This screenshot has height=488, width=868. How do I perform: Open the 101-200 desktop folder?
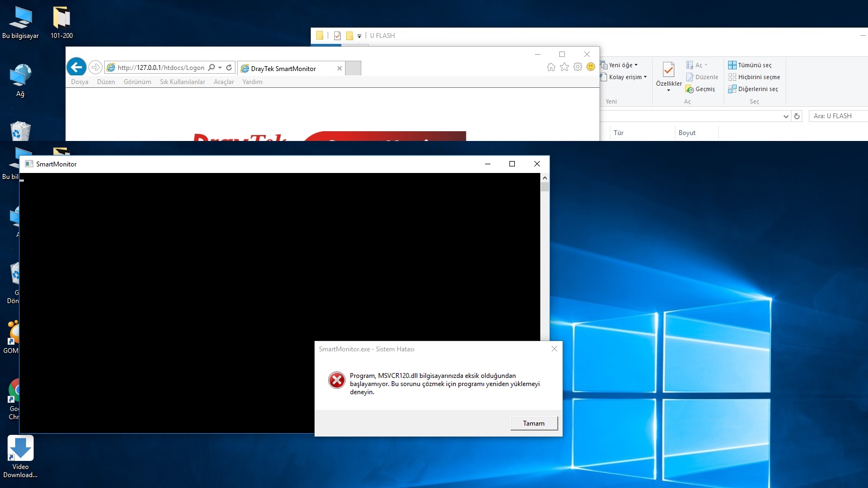click(x=61, y=23)
